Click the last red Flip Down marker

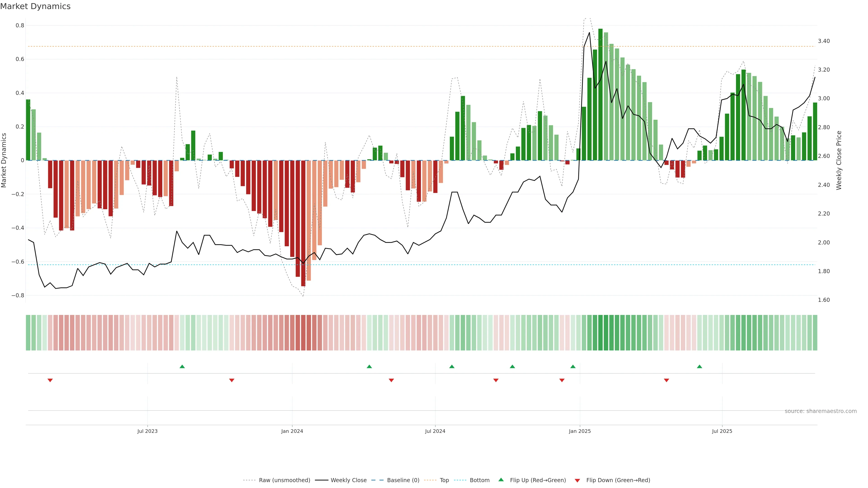(x=666, y=380)
